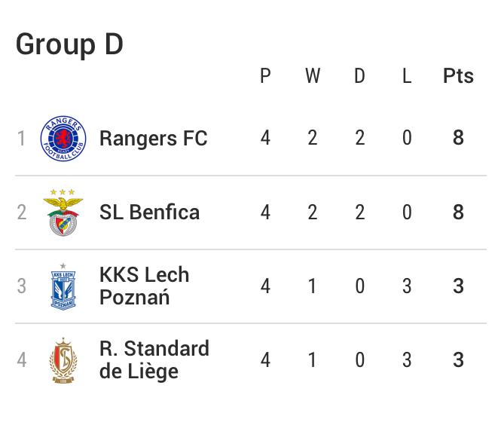Click the Group D heading
Image resolution: width=504 pixels, height=422 pixels.
69,44
